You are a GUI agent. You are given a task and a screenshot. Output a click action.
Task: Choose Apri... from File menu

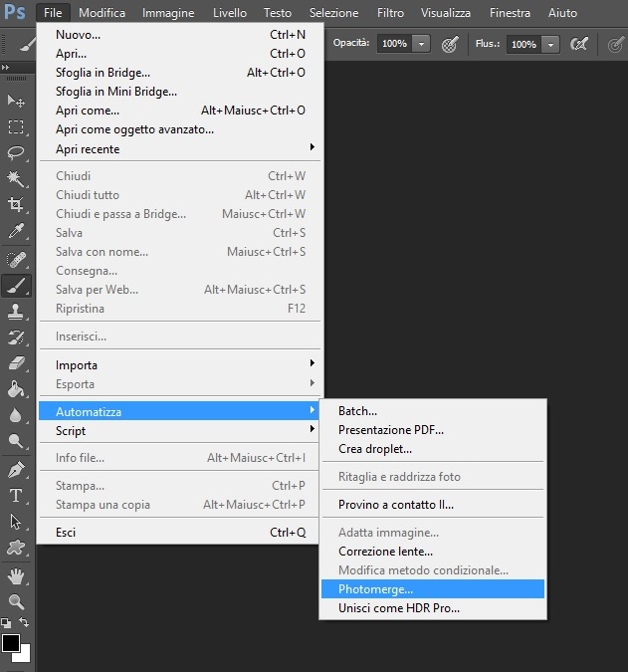(180, 54)
